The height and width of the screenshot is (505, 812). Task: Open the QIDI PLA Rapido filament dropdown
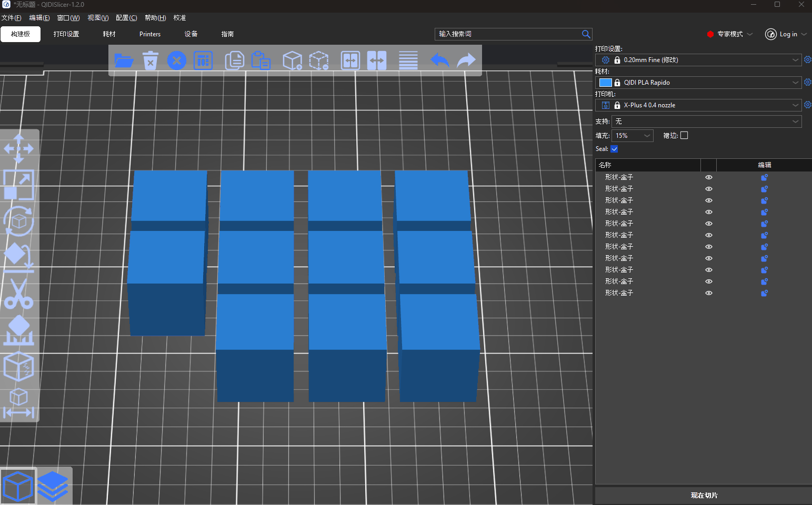tap(698, 83)
